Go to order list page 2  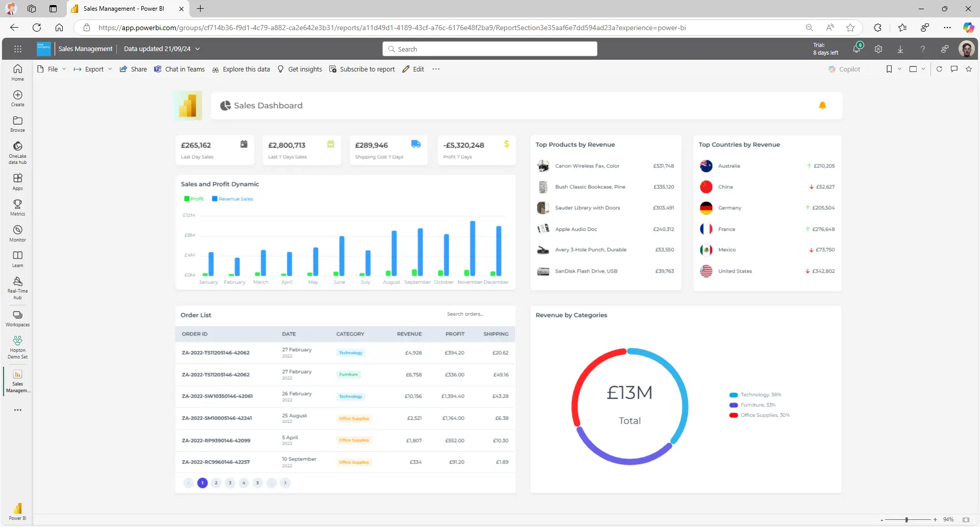coord(216,483)
